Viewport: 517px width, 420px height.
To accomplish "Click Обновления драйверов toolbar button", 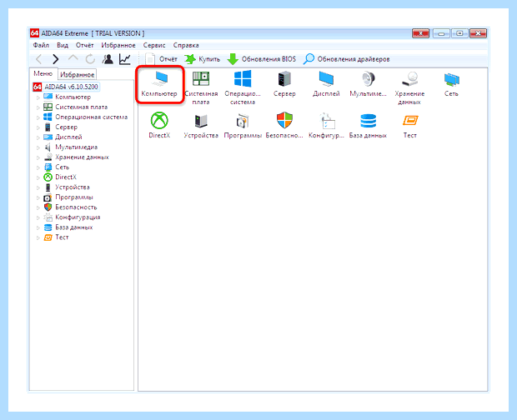I will click(x=346, y=59).
